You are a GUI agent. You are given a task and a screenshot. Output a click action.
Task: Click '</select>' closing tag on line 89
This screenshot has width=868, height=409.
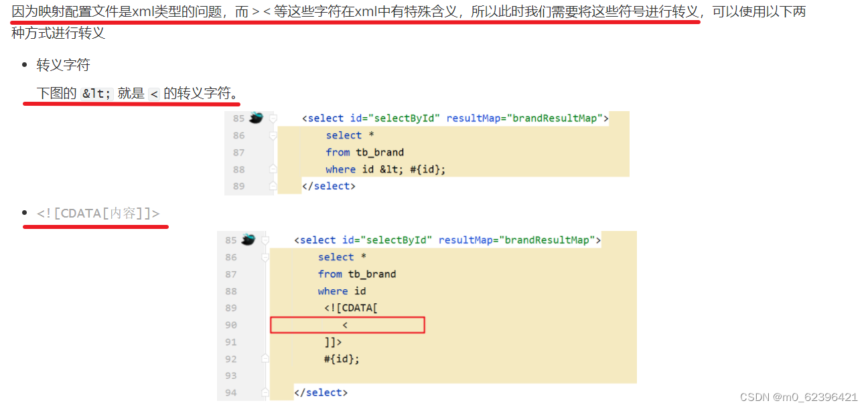(329, 186)
